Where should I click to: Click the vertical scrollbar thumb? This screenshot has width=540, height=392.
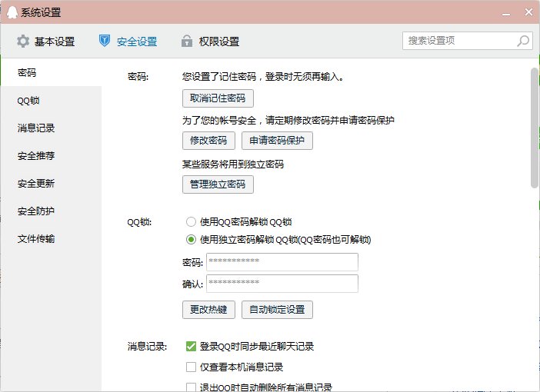[x=534, y=128]
